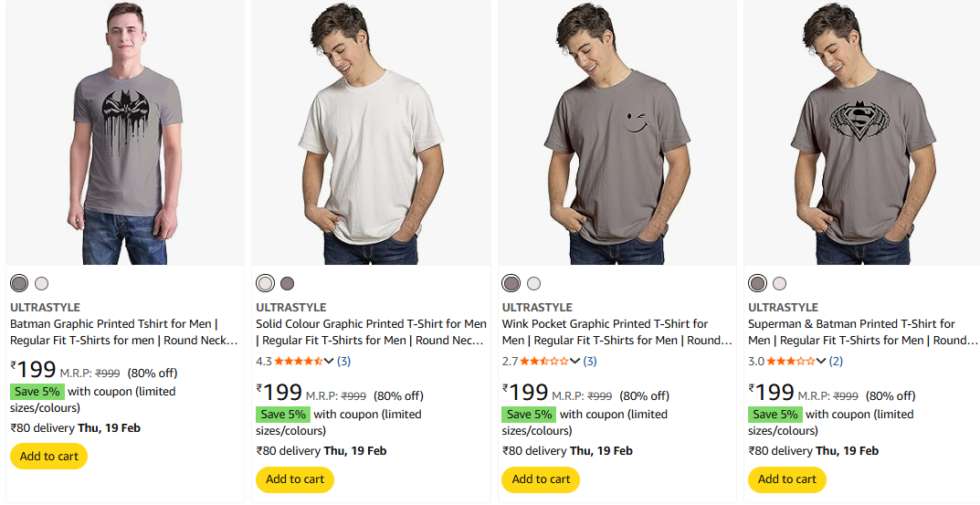Choose grey swatch for Solid Colour T-Shirt
Screen dimensions: 980x505
click(x=288, y=283)
